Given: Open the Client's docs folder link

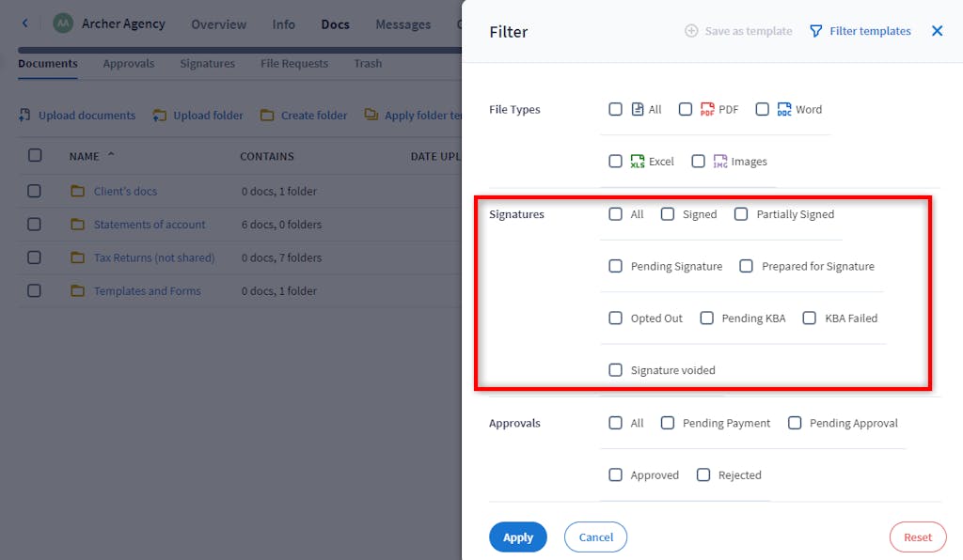Looking at the screenshot, I should pos(125,192).
